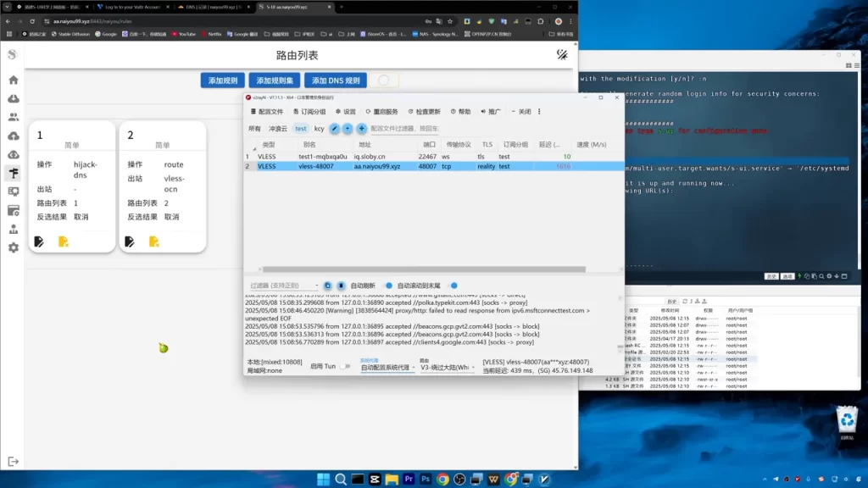The height and width of the screenshot is (488, 868).
Task: Open the v2rayN three-dot more menu
Action: [x=539, y=112]
